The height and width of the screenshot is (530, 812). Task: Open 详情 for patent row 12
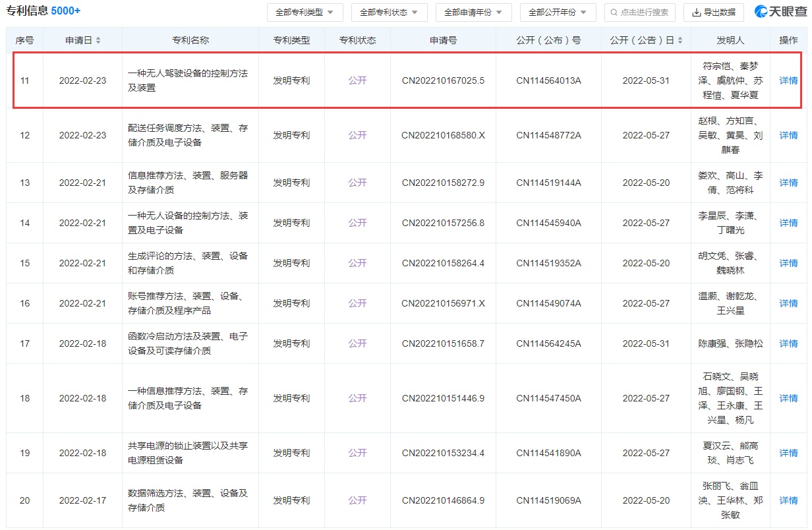(x=788, y=135)
